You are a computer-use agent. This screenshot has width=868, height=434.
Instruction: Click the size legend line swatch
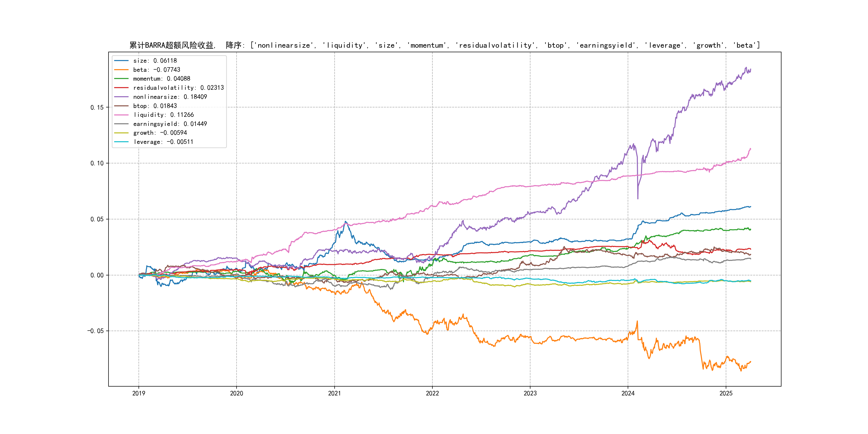click(121, 61)
